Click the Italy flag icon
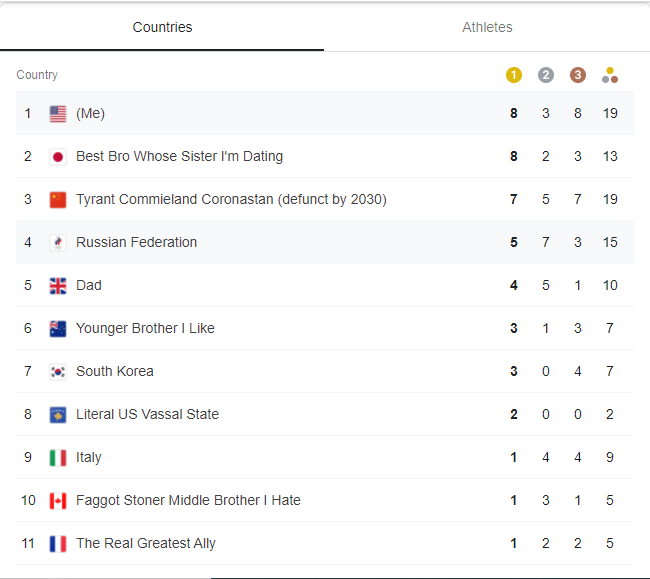 [x=58, y=458]
